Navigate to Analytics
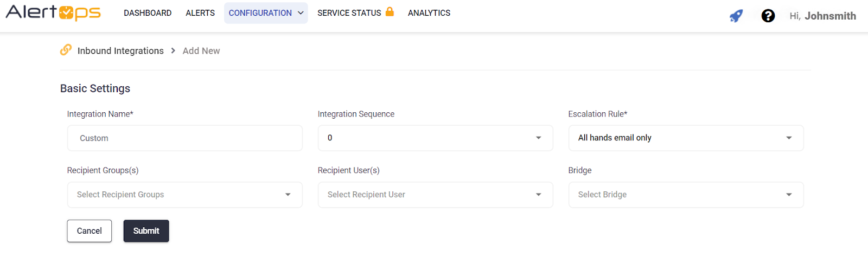 pos(429,13)
